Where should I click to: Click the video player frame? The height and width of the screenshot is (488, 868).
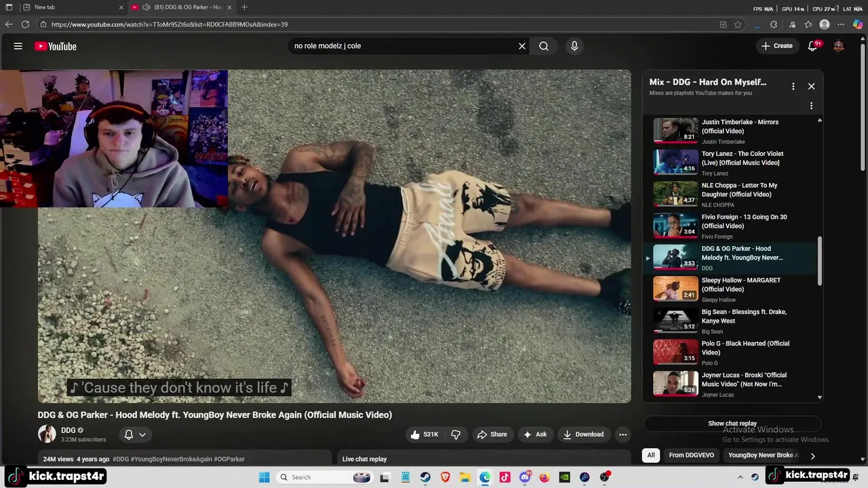point(334,237)
